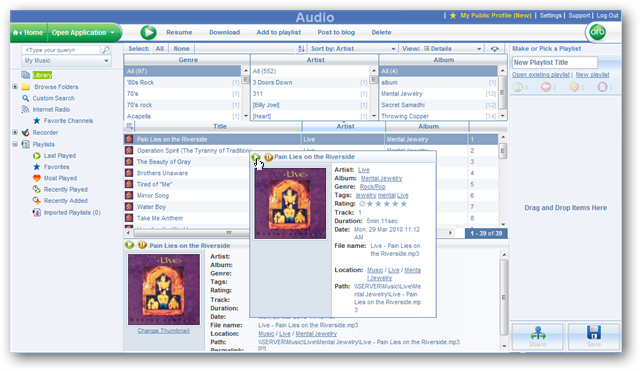Open Favorite Channels star item

[68, 121]
